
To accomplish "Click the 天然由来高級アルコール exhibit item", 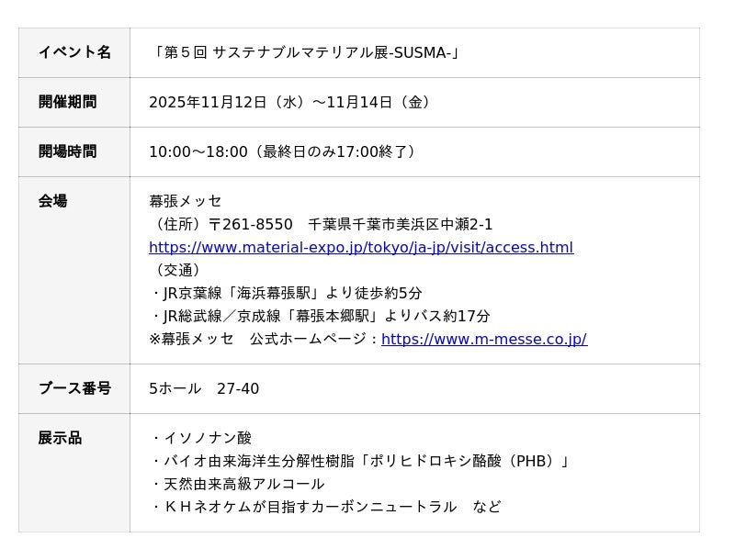I will (237, 484).
